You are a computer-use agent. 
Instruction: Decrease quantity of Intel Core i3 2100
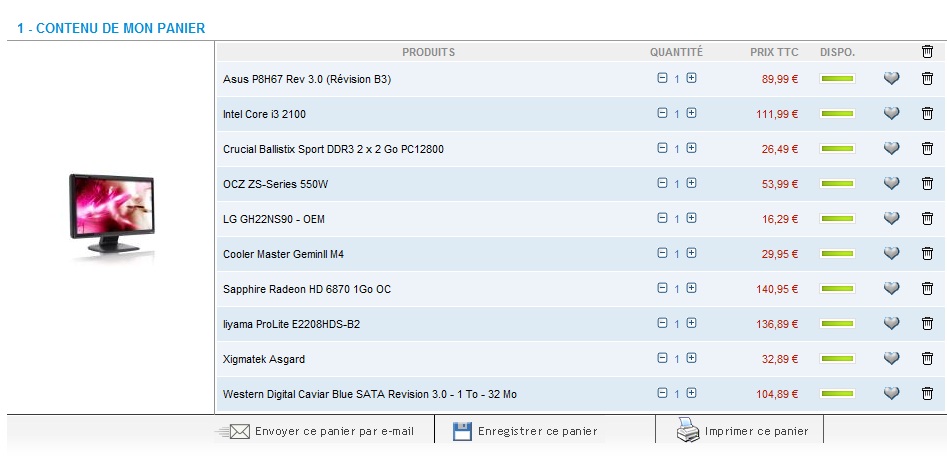pos(662,113)
